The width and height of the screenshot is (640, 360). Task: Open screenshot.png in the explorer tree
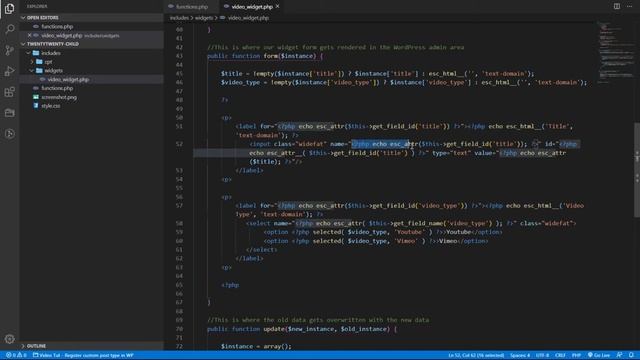59,97
